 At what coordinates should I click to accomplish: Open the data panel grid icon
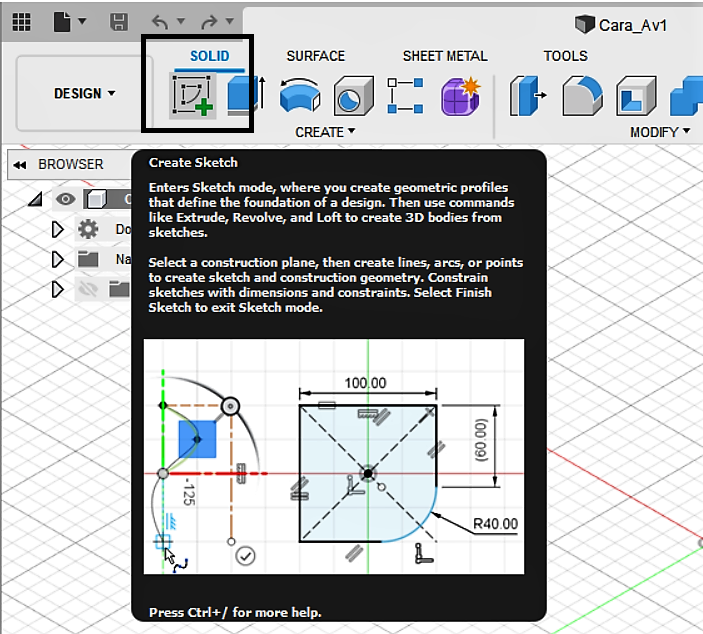point(21,22)
